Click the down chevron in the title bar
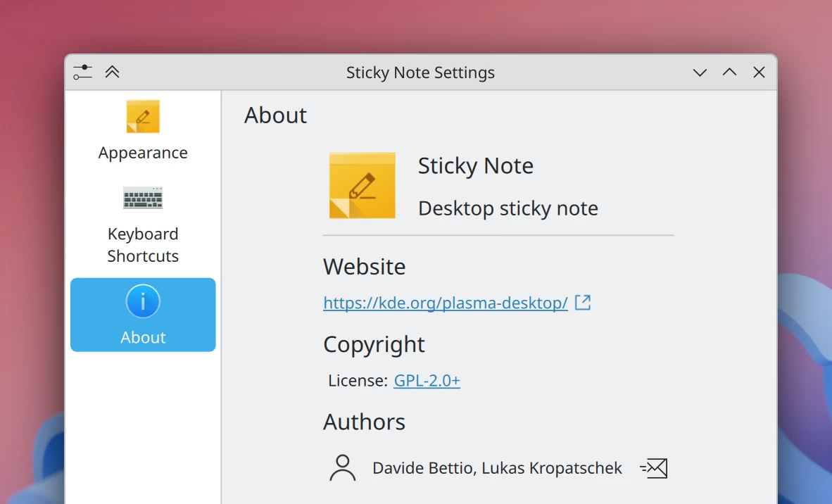This screenshot has width=832, height=504. pos(700,72)
